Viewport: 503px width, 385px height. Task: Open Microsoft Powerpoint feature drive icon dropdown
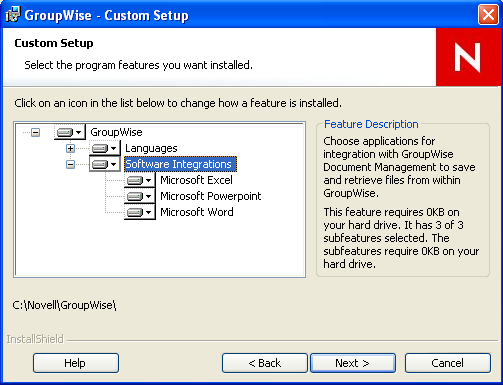point(140,196)
